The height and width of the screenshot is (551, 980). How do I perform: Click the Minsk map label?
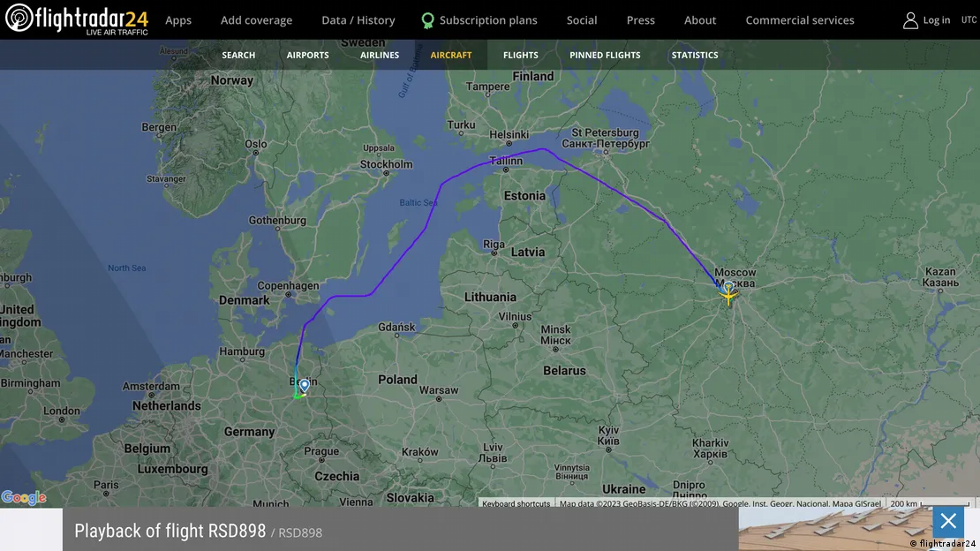coord(555,335)
